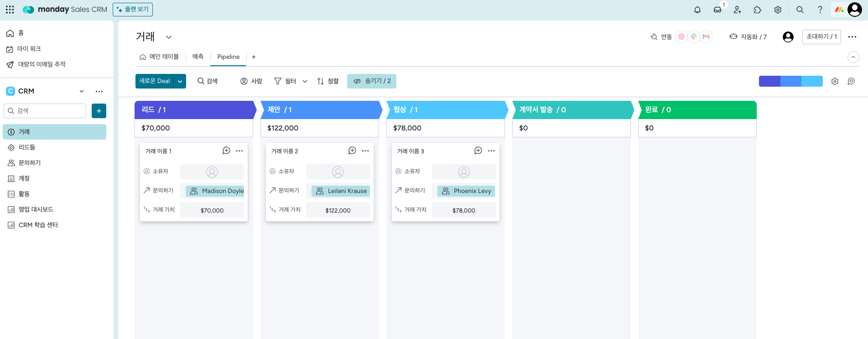The image size is (868, 339).
Task: Add an update to 거래 이름 1 card
Action: [x=226, y=151]
